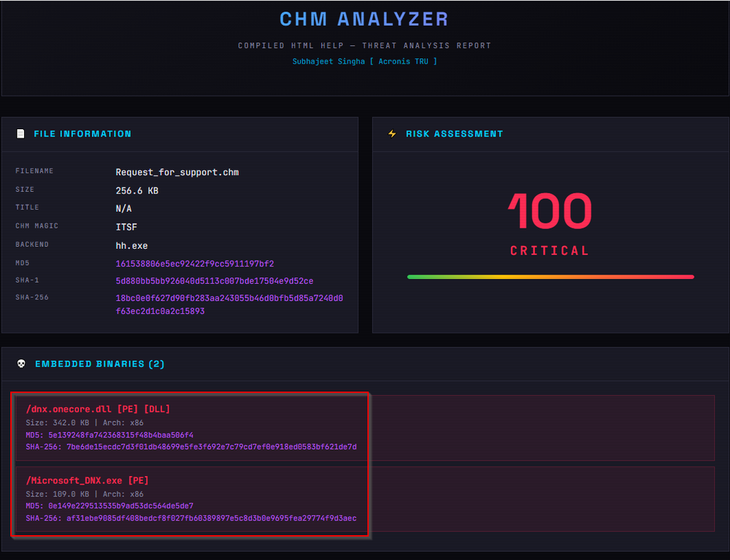The height and width of the screenshot is (560, 730).
Task: Click the green-to-red risk gradient bar
Action: click(550, 277)
